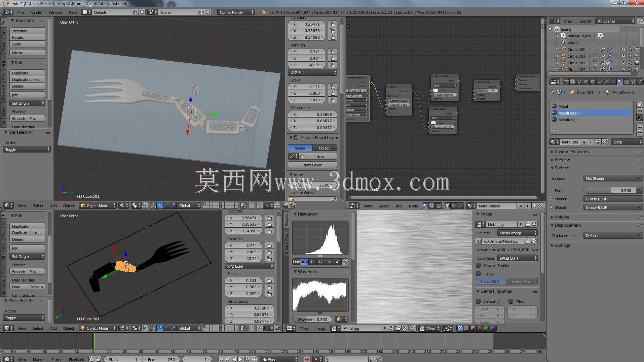Image resolution: width=644 pixels, height=362 pixels.
Task: Open the Window menu
Action: (x=55, y=12)
